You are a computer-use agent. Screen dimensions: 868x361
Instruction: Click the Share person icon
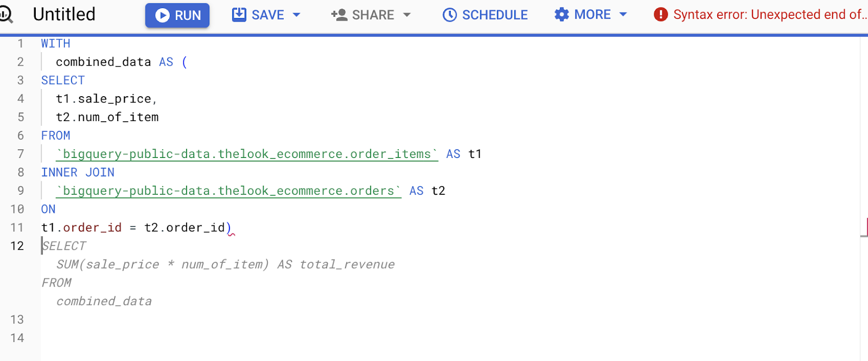pyautogui.click(x=339, y=15)
